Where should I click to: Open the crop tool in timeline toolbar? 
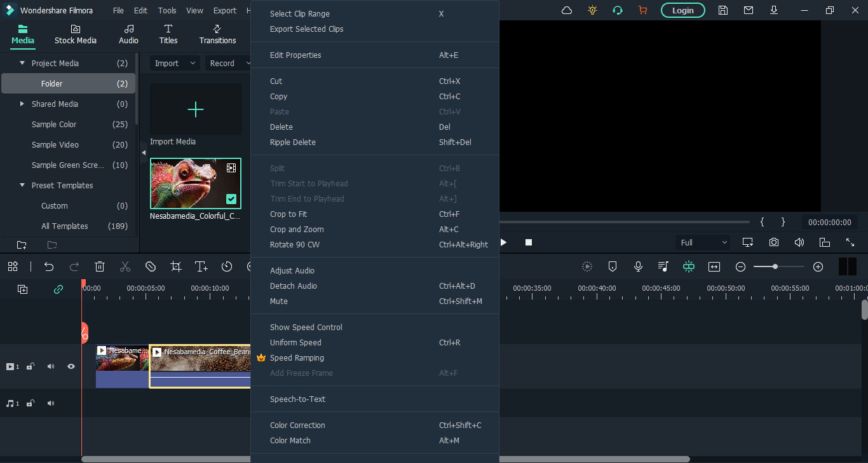pyautogui.click(x=176, y=267)
